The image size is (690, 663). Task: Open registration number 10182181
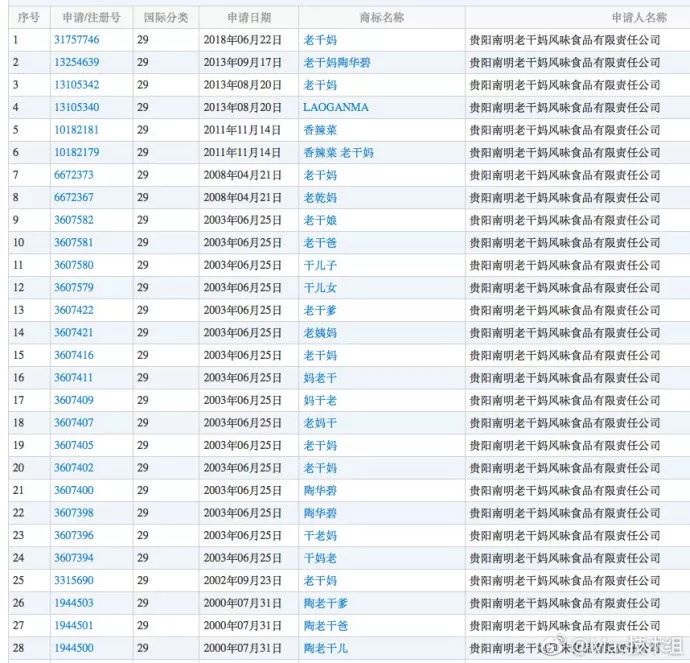[x=77, y=130]
